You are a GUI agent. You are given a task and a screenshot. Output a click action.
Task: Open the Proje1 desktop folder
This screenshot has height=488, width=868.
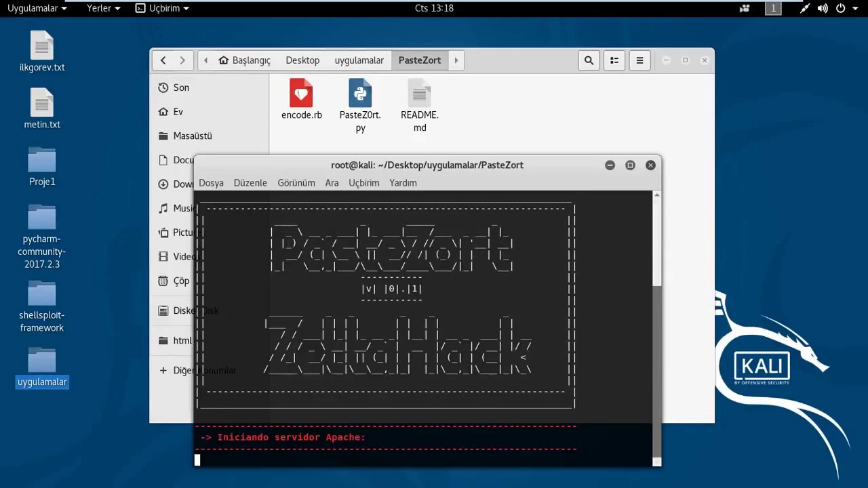(x=42, y=167)
